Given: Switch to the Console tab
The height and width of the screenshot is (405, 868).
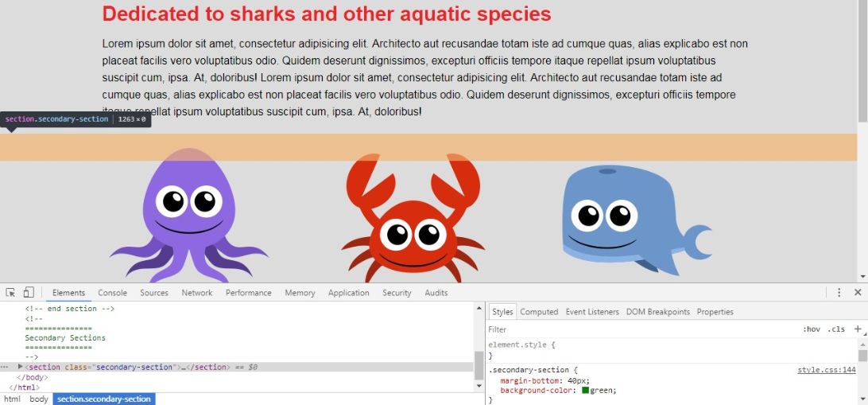Looking at the screenshot, I should tap(112, 293).
